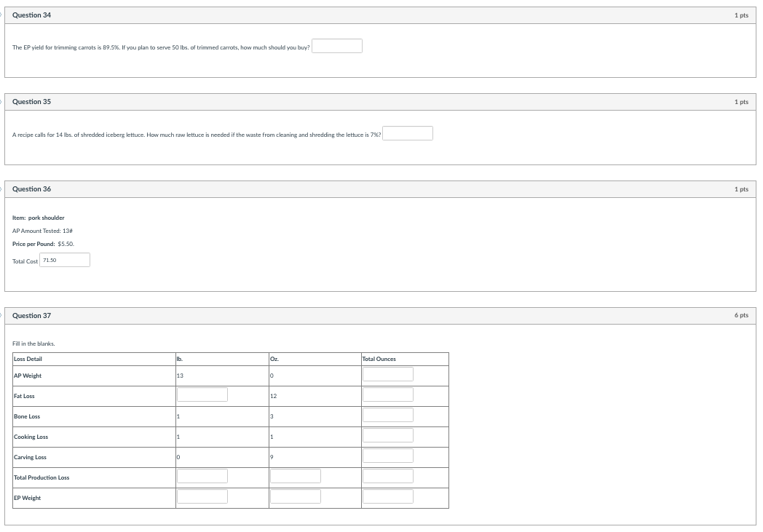The height and width of the screenshot is (532, 763).
Task: Click the Bone Loss Oz. value 3
Action: [272, 417]
